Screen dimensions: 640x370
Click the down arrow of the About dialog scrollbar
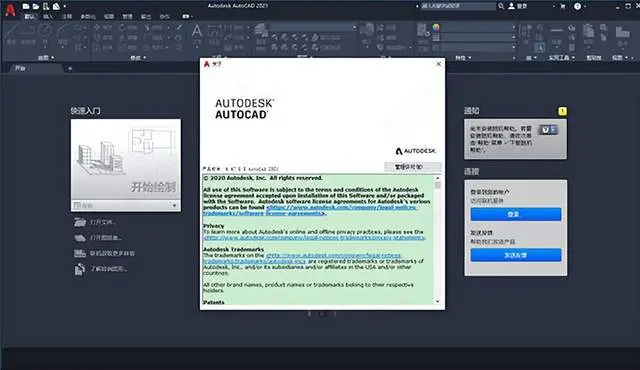click(438, 301)
